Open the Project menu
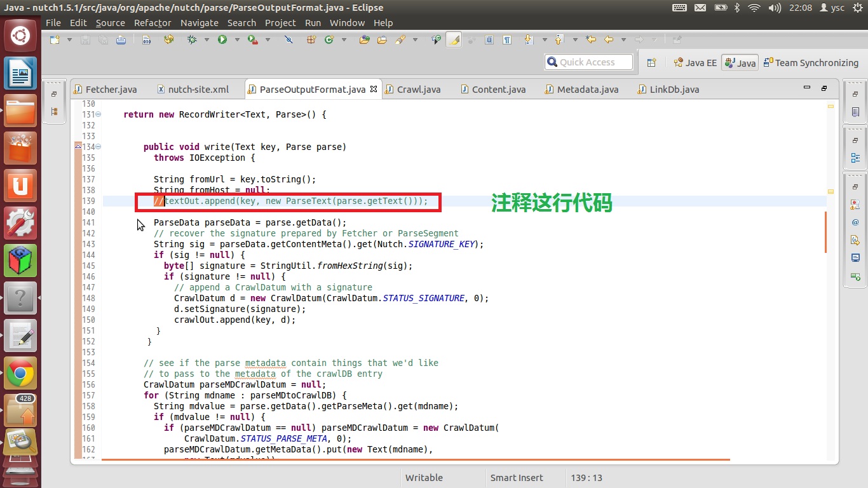 280,22
